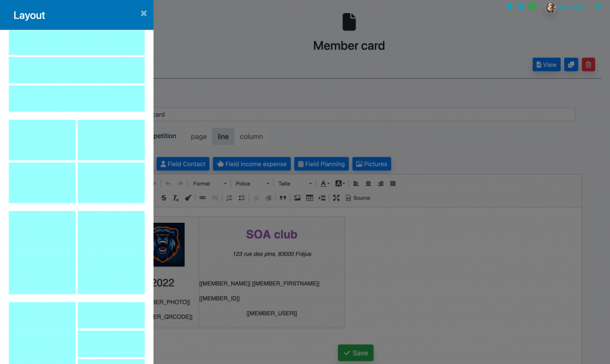Toggle block quote
Screen dimensions: 610x364
tap(283, 198)
